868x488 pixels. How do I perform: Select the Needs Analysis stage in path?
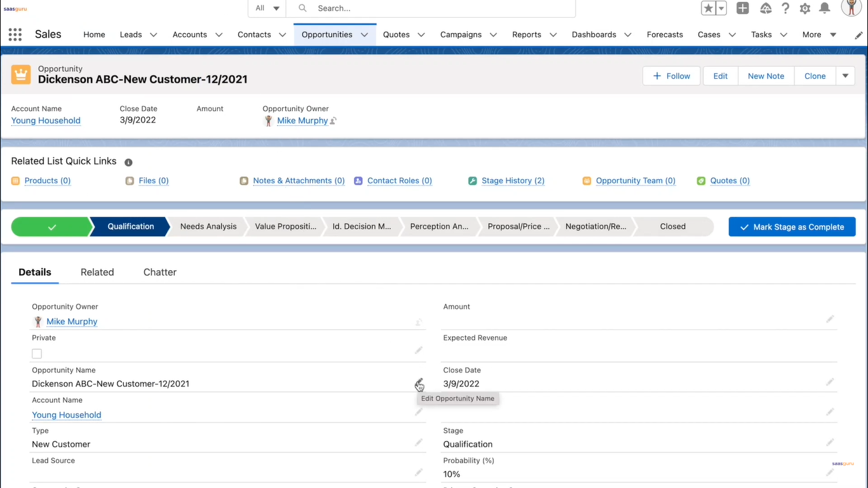pos(208,227)
